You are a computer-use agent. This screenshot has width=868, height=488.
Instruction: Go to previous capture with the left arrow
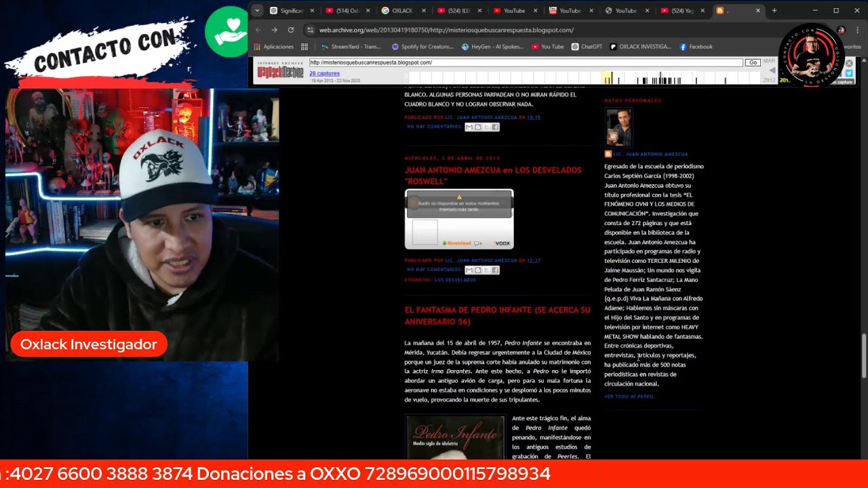[772, 70]
